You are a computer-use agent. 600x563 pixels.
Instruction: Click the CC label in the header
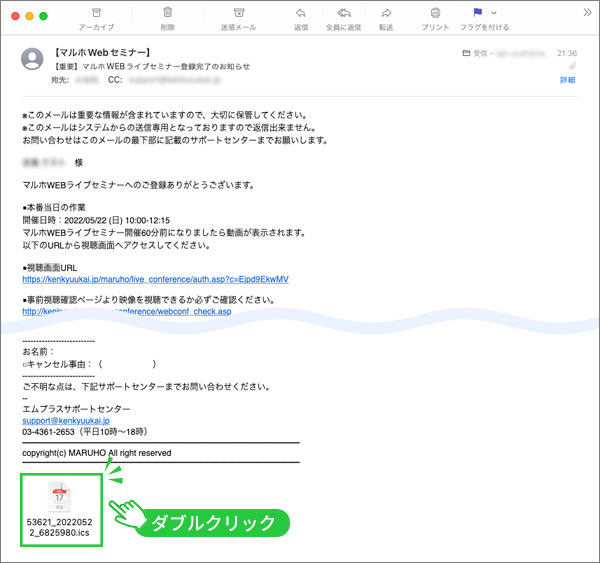click(x=115, y=80)
